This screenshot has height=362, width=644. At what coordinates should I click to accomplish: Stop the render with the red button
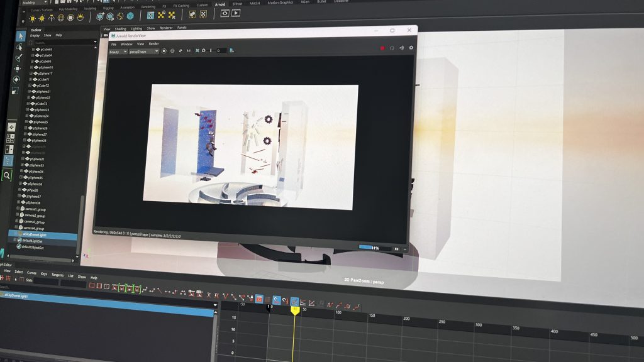(x=382, y=48)
